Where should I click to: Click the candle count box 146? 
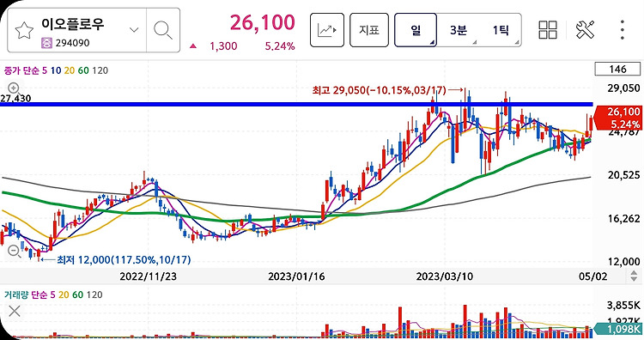point(617,69)
